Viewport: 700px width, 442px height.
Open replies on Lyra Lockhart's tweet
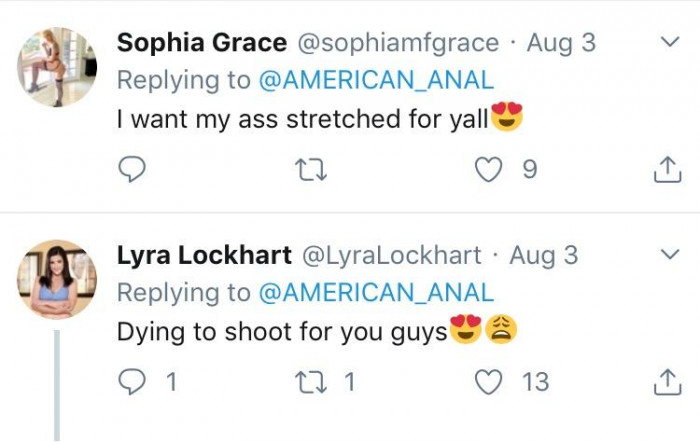[x=132, y=381]
